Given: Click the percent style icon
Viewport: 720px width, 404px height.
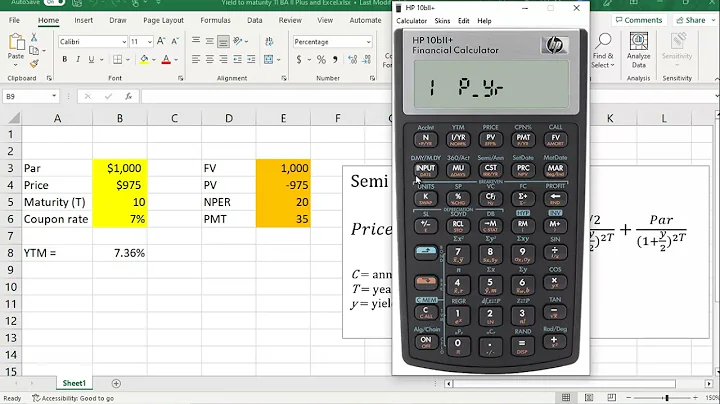Looking at the screenshot, I should [x=321, y=59].
